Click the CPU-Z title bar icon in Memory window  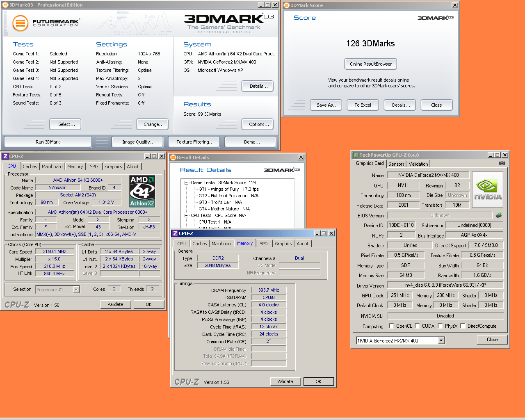pos(175,233)
